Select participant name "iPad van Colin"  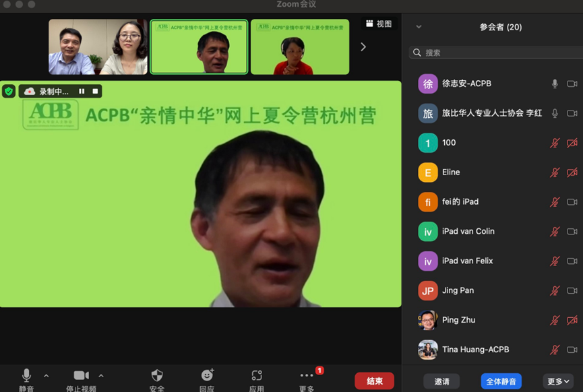pos(468,231)
